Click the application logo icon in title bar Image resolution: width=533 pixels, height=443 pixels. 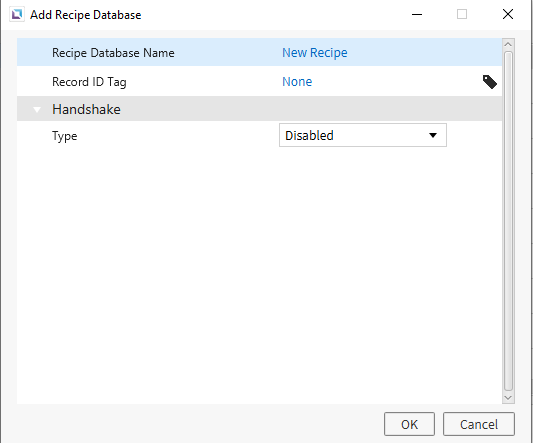17,15
